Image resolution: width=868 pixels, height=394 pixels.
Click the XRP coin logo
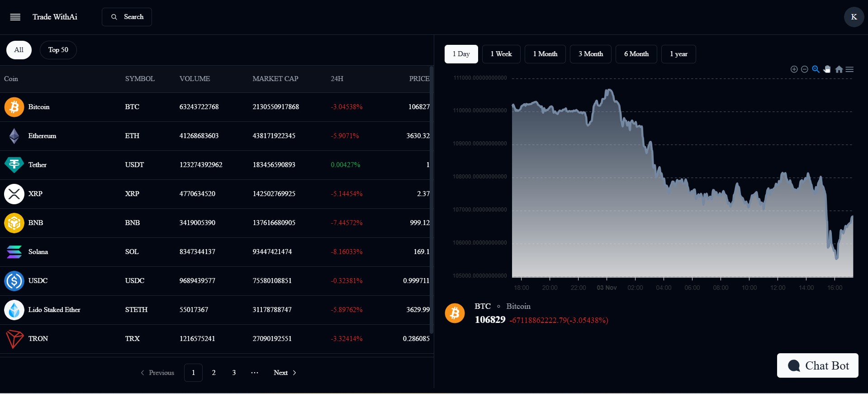pos(14,194)
